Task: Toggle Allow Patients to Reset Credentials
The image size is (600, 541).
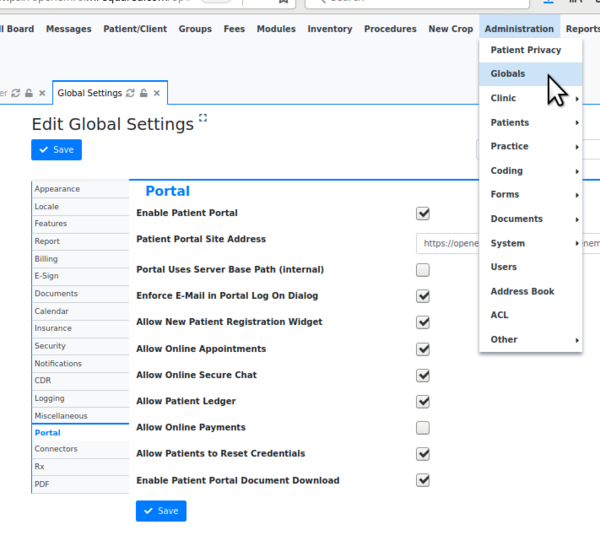Action: (x=423, y=454)
